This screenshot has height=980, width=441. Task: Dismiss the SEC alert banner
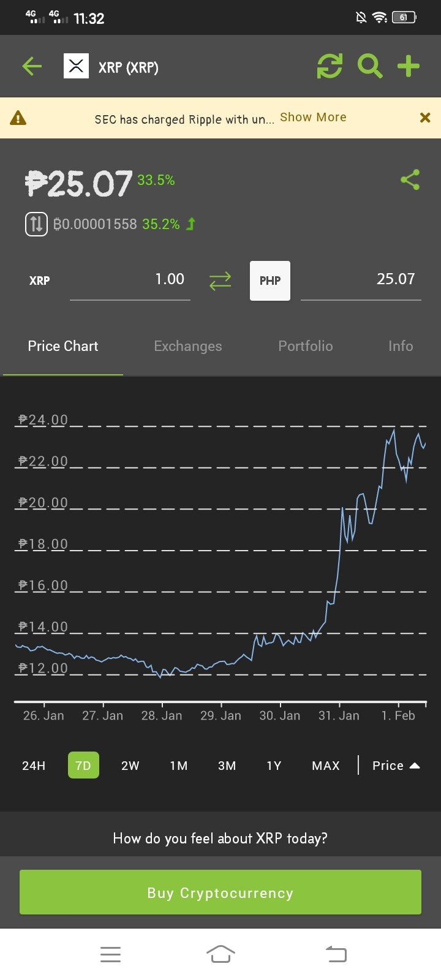pyautogui.click(x=425, y=118)
